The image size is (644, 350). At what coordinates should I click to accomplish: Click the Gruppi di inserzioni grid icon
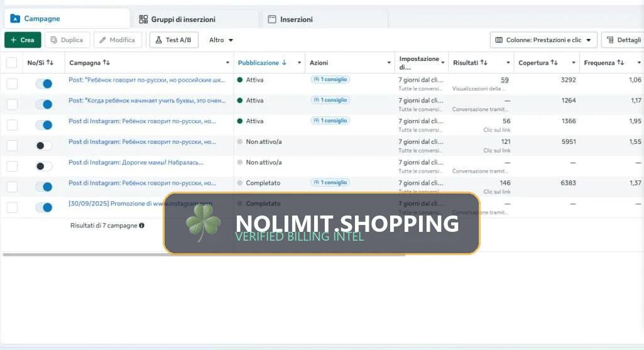pos(143,19)
